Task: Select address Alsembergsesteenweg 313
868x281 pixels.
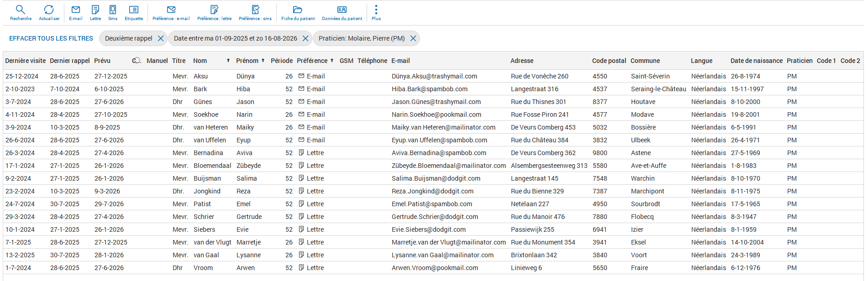Action: (x=549, y=166)
